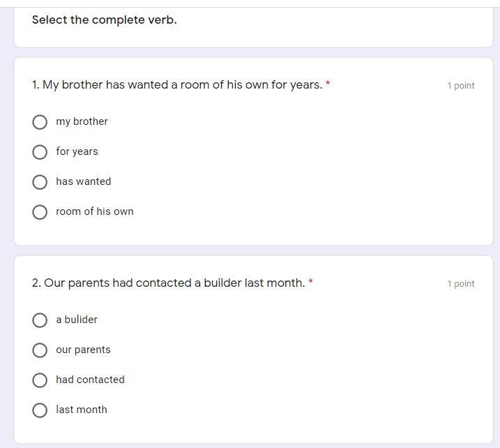Pick the "room of his own" radio button
Screen dimensions: 500x448
[40, 212]
